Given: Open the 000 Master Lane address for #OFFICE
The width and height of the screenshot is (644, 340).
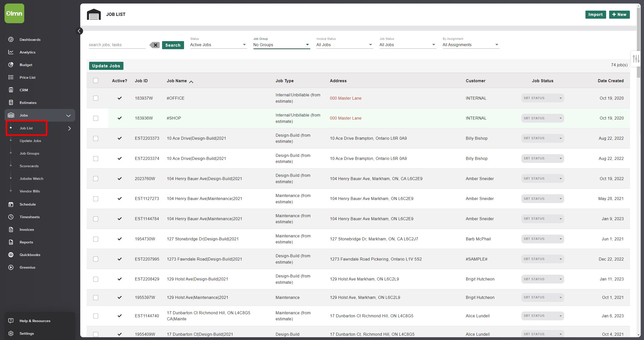Looking at the screenshot, I should tap(346, 98).
